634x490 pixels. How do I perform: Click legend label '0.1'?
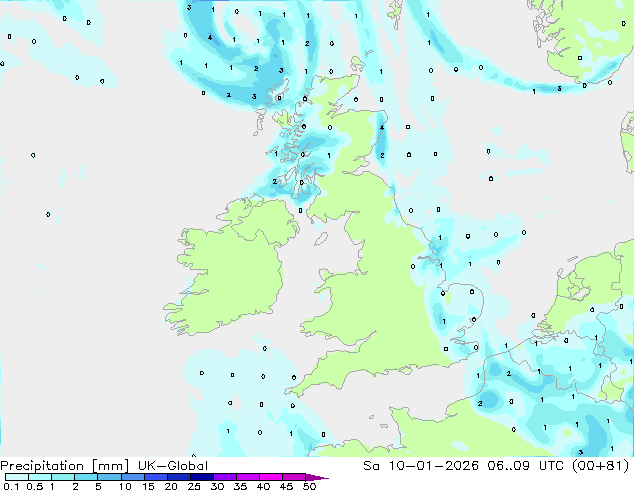(11, 486)
